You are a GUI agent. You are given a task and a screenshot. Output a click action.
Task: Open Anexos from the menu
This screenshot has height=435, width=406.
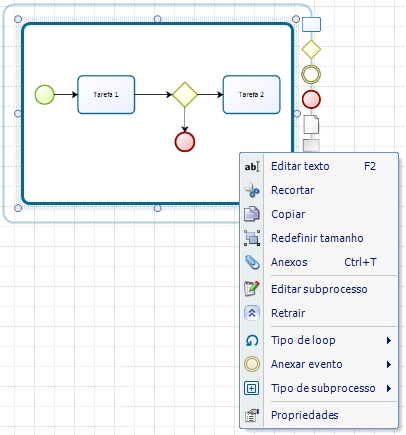(x=319, y=262)
